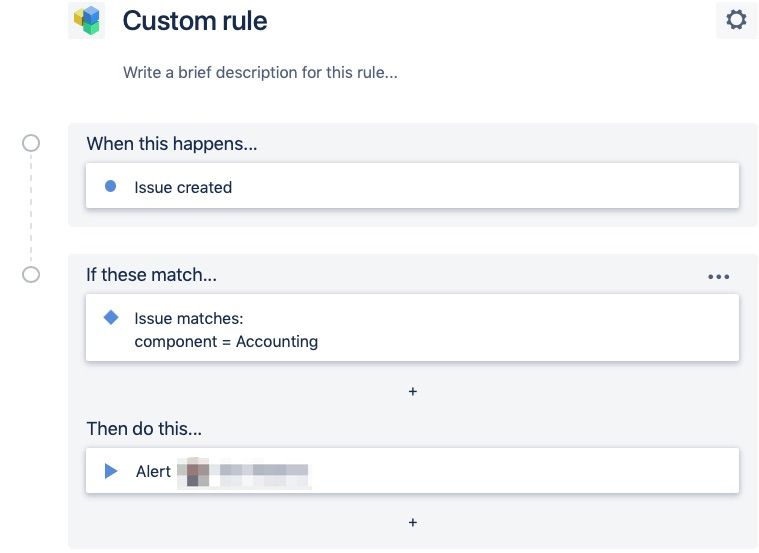Open the Issue matches component condition card
This screenshot has width=759, height=553.
(412, 327)
